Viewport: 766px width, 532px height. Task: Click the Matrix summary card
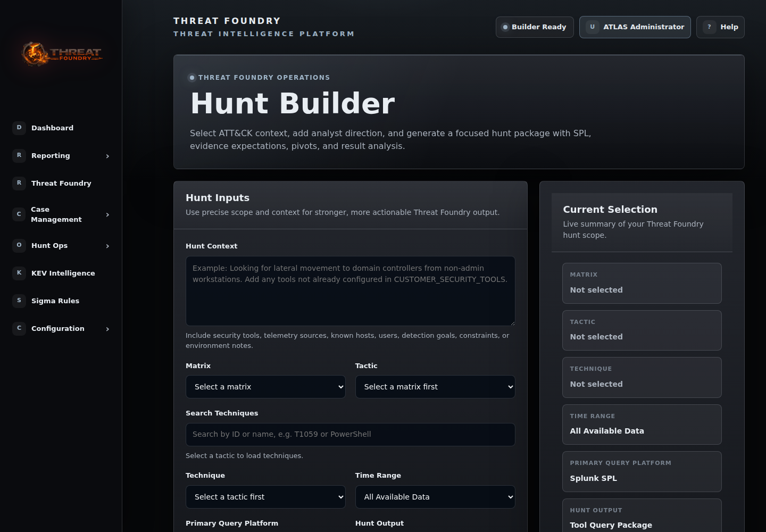tap(642, 283)
